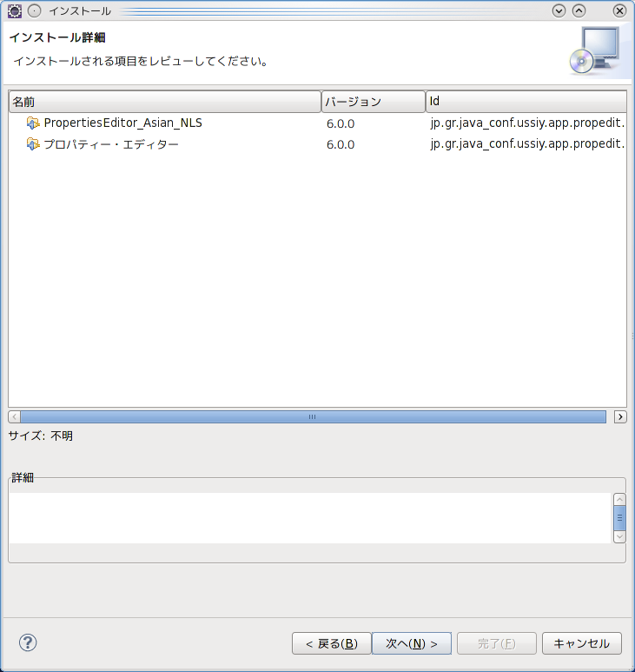635x672 pixels.
Task: Click the 詳細 panel scroll up arrow
Action: (619, 499)
